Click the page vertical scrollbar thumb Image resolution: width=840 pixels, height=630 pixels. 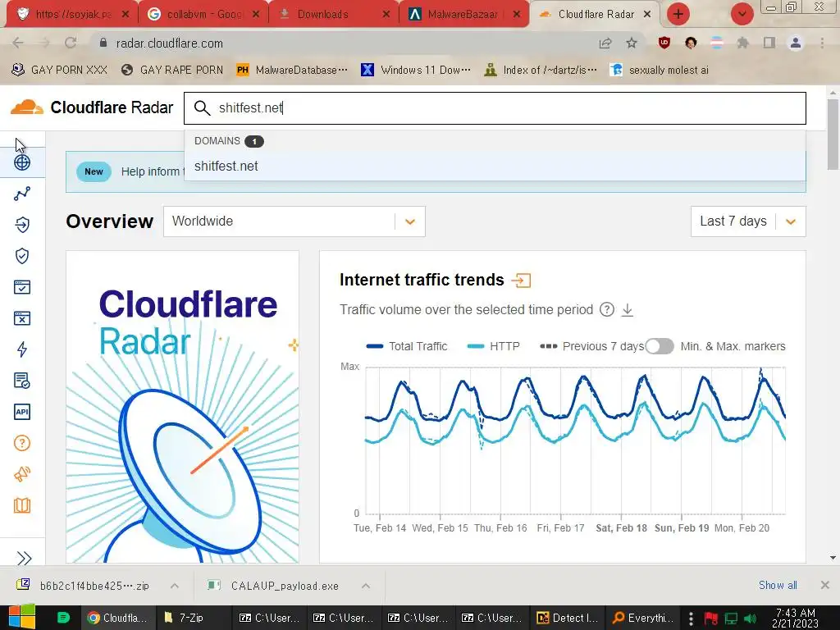coord(833,134)
